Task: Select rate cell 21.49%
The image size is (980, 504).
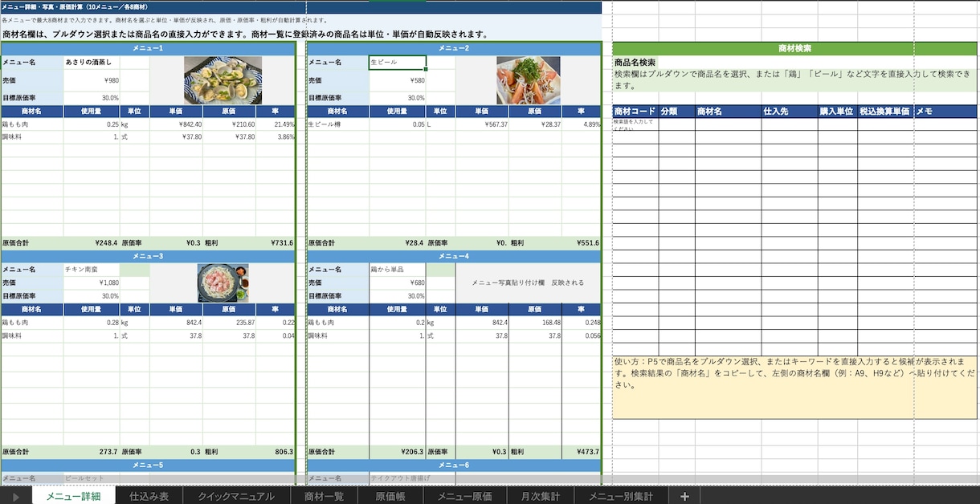Action: coord(276,124)
